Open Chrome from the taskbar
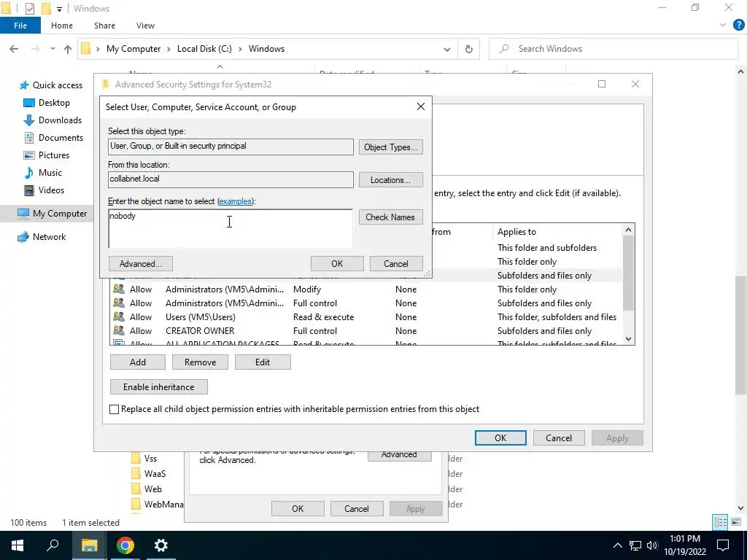The image size is (747, 560). 125,545
